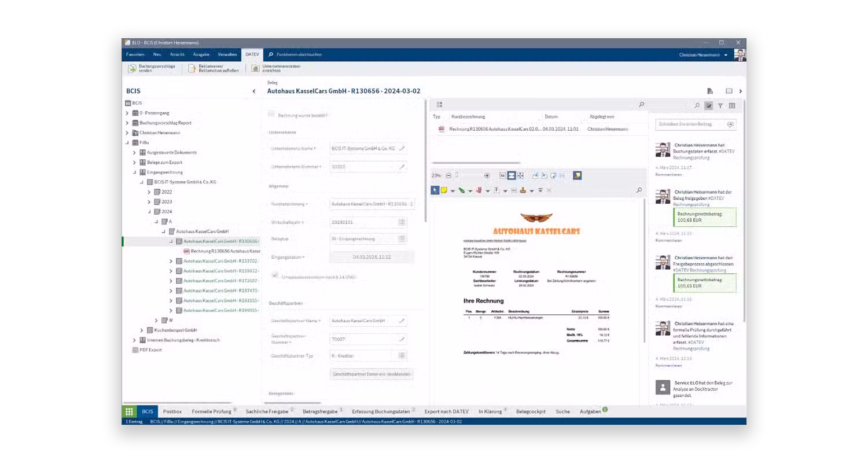This screenshot has width=868, height=463.
Task: Select the text annotation tool
Action: [496, 190]
